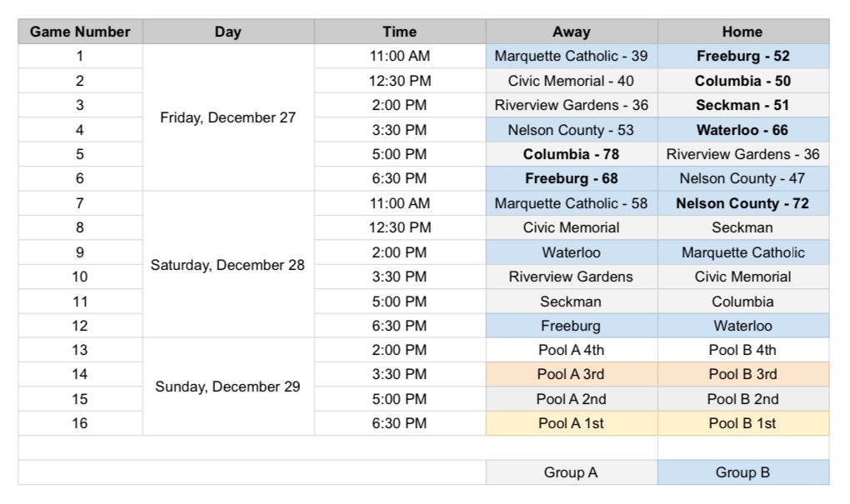Viewport: 850px width, 504px height.
Task: Click the Saturday, December 28 cell
Action: [x=227, y=265]
